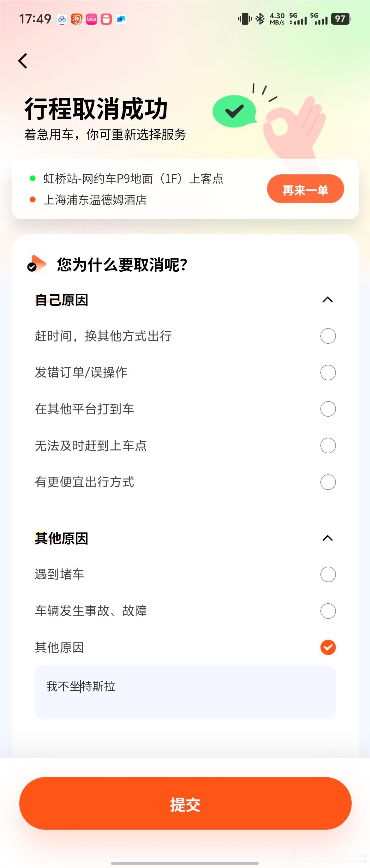The image size is (370, 868).
Task: Tap the green checkmark speech bubble
Action: pyautogui.click(x=235, y=111)
